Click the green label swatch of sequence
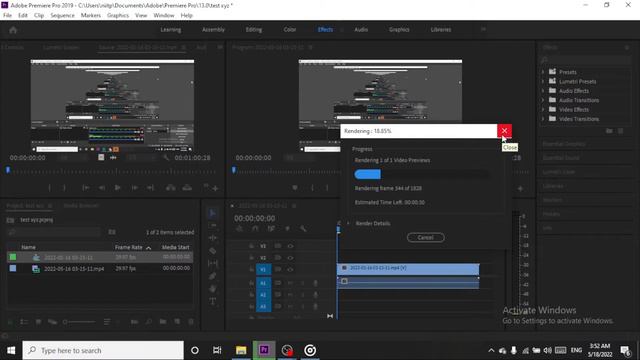 13,257
